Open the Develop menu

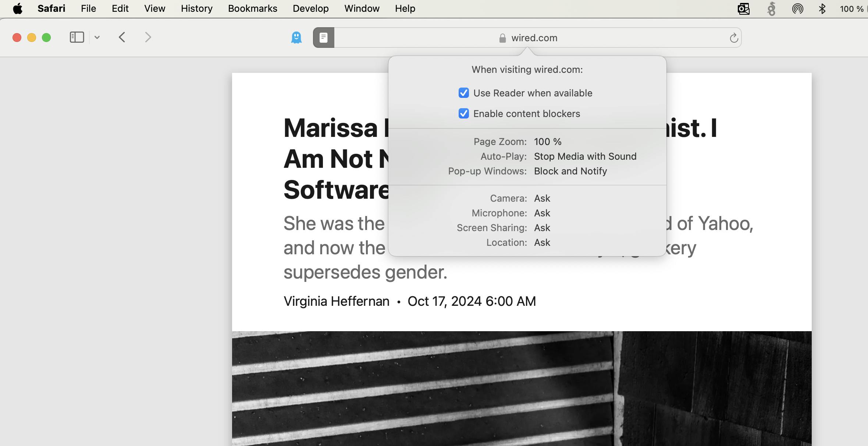[310, 8]
